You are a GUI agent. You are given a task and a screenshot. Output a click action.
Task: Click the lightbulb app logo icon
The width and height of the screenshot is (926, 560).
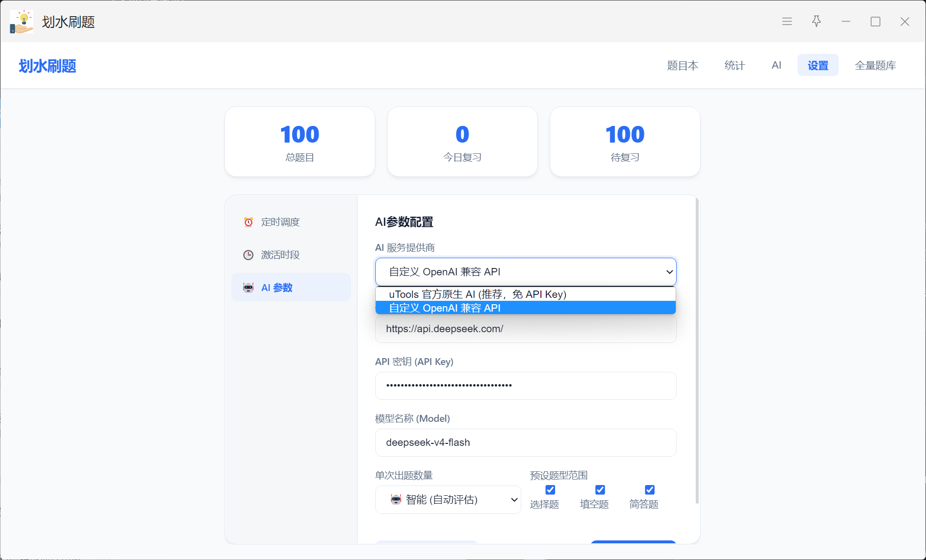click(22, 22)
